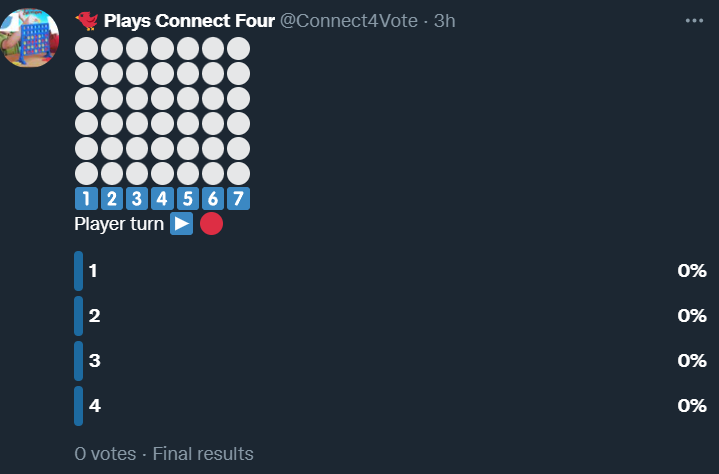719x474 pixels.
Task: Click the blue number 7 column icon
Action: (x=237, y=198)
